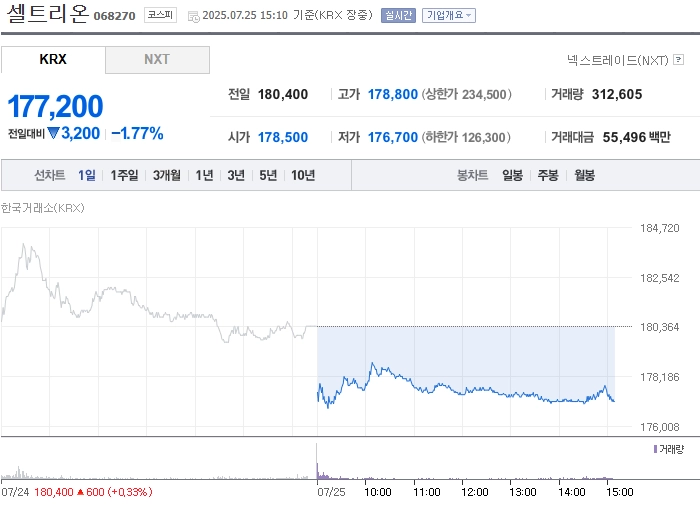Select the 1주일 line chart period
This screenshot has height=505, width=700.
click(124, 175)
